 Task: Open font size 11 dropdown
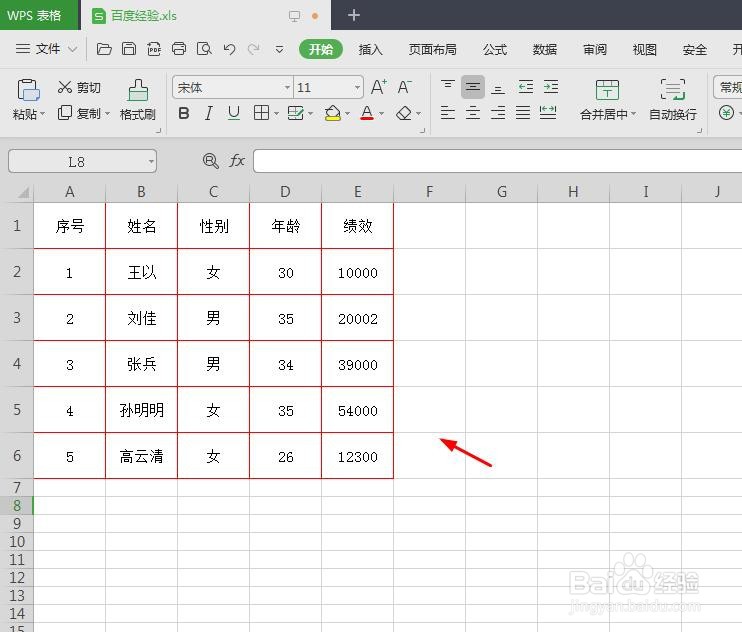pyautogui.click(x=357, y=88)
